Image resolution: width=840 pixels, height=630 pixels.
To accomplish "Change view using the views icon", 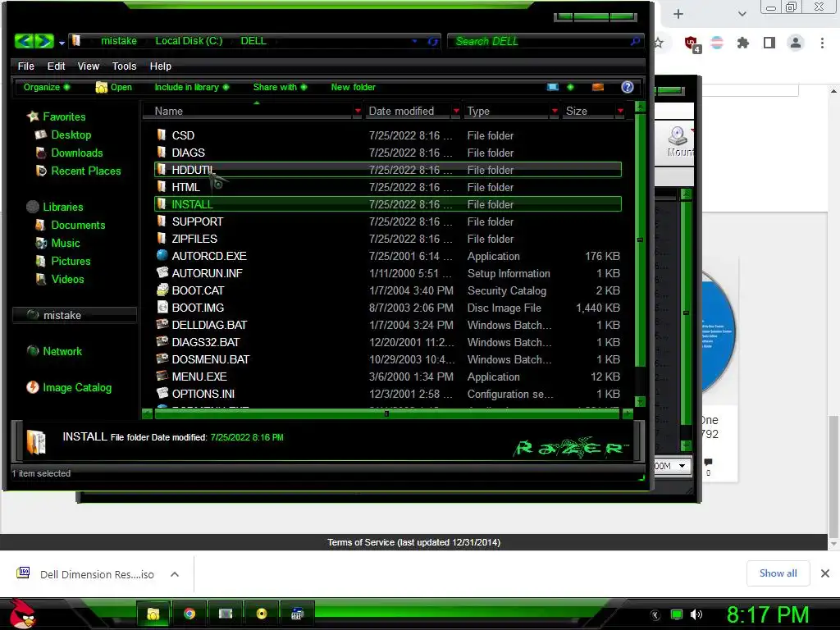I will [x=552, y=87].
